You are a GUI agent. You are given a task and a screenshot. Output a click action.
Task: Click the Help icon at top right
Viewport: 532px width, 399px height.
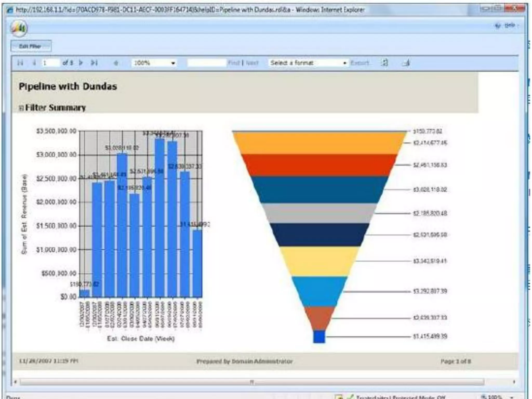[x=498, y=25]
